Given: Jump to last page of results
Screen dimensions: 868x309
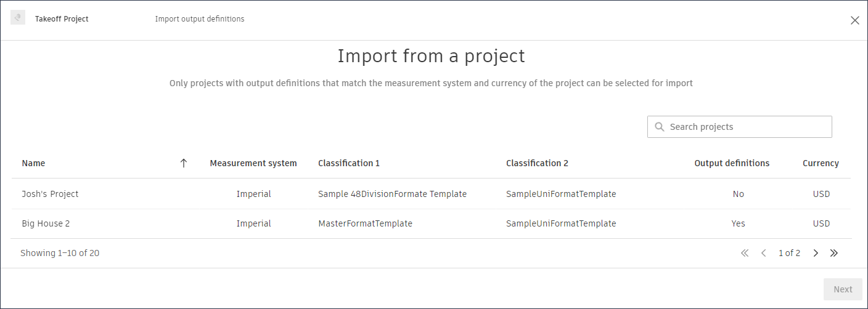Looking at the screenshot, I should click(x=834, y=253).
